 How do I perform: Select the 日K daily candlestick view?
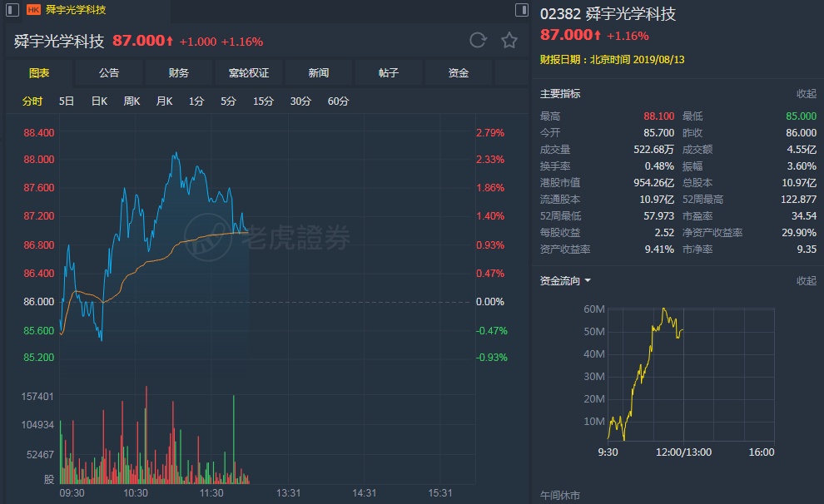point(99,101)
